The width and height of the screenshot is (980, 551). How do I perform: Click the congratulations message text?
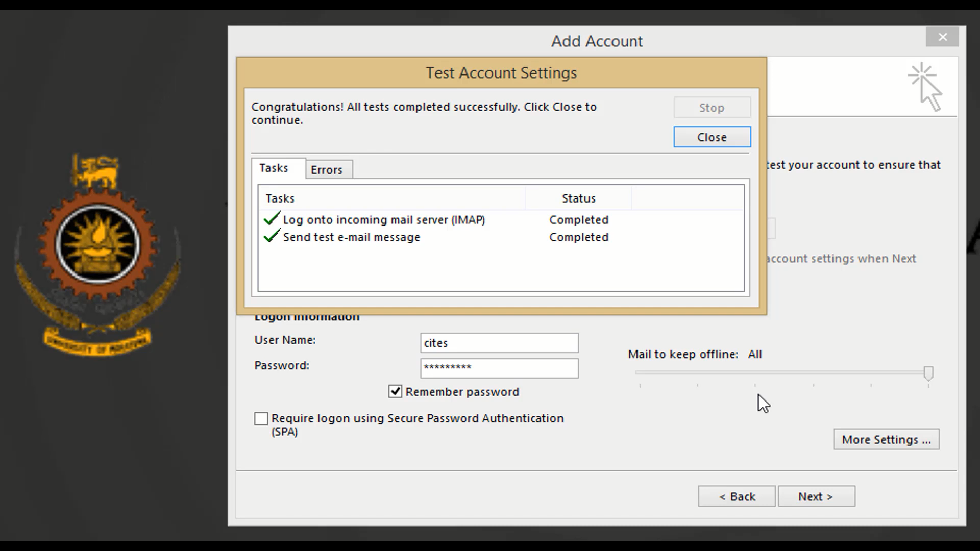tap(424, 113)
